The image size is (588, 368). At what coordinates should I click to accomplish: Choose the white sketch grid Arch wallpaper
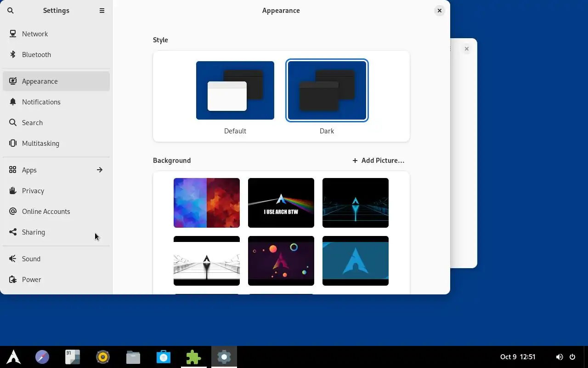coord(207,261)
